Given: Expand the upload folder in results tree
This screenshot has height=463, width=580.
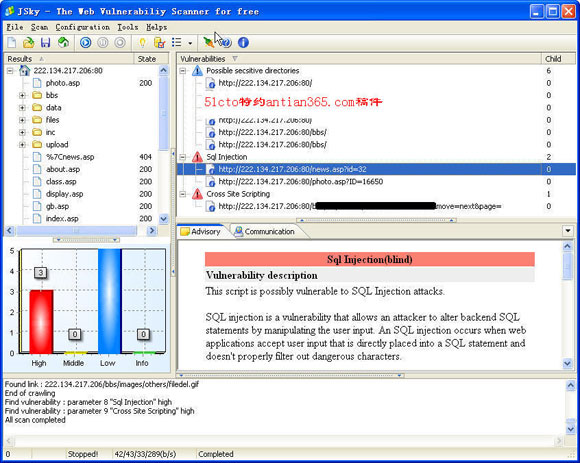Looking at the screenshot, I should 22,145.
